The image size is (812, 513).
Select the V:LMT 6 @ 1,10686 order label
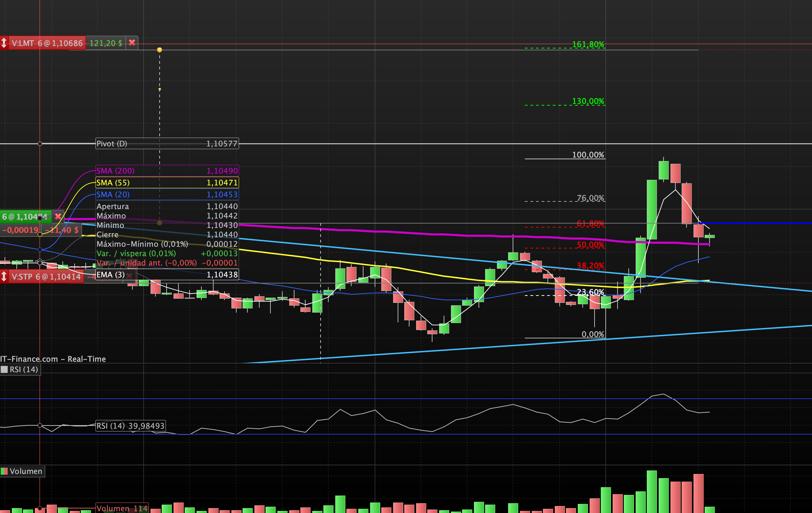(47, 43)
